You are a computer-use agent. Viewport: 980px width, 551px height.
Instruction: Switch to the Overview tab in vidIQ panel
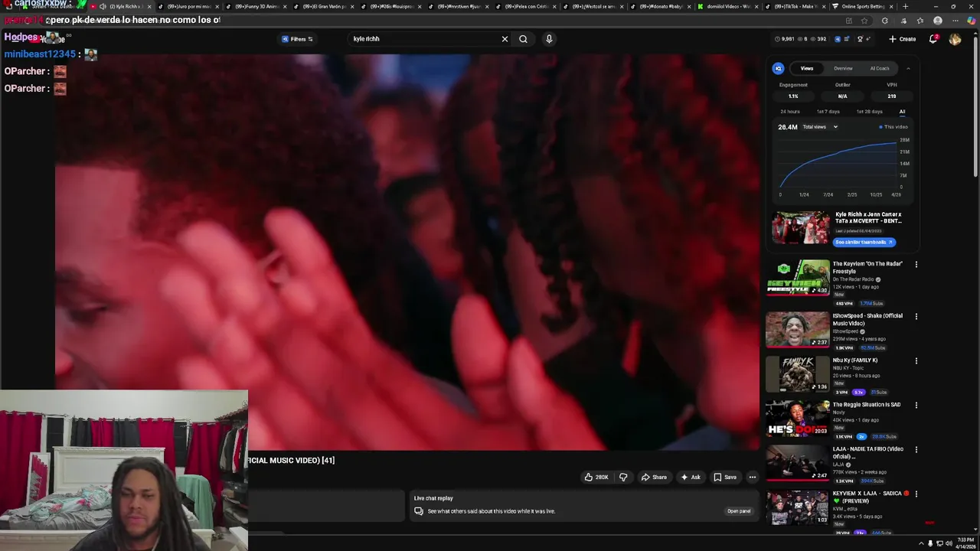click(x=843, y=68)
